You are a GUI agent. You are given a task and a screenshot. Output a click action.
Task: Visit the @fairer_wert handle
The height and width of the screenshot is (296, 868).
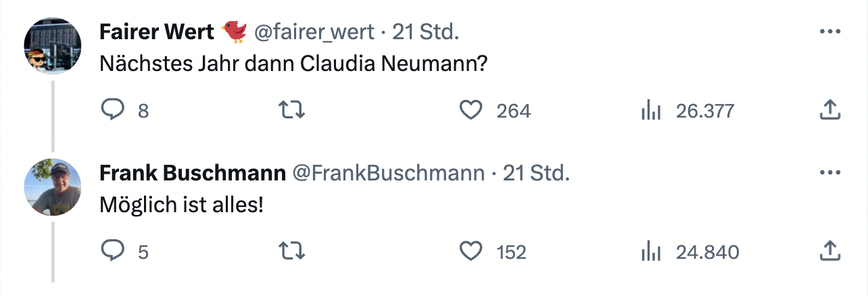click(x=314, y=31)
